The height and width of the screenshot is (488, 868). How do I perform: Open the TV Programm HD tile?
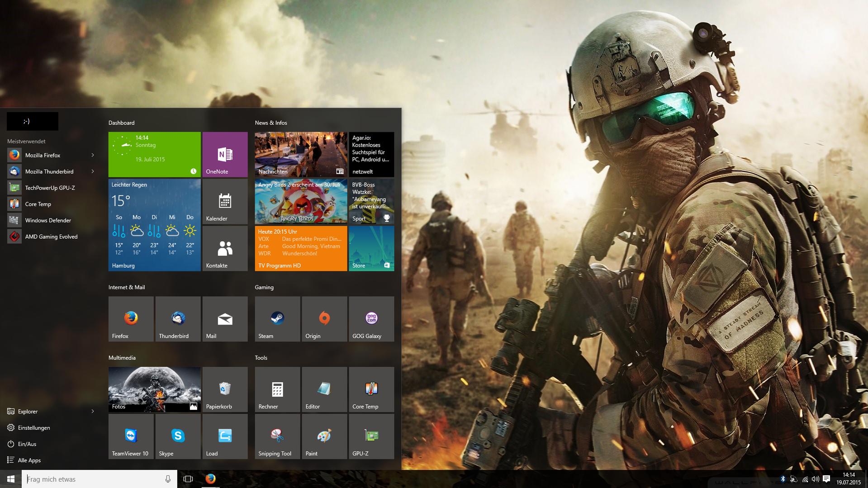tap(301, 248)
